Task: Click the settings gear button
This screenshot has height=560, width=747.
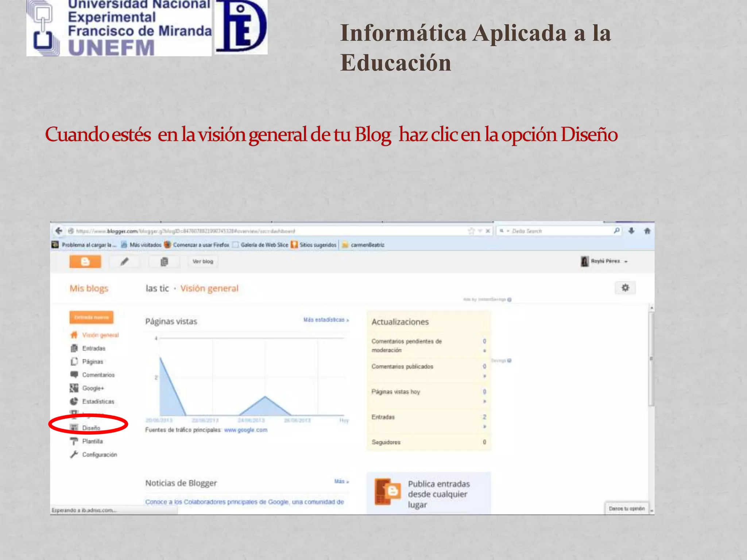Action: [x=625, y=288]
